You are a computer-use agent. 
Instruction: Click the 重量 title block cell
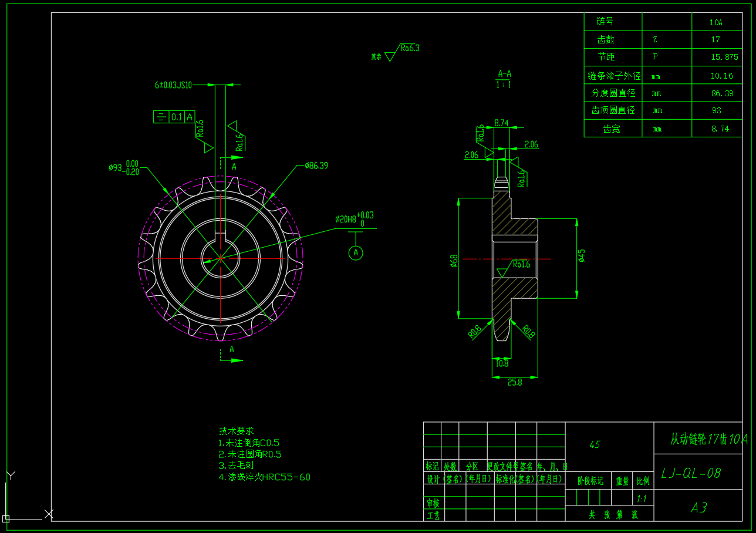[623, 481]
